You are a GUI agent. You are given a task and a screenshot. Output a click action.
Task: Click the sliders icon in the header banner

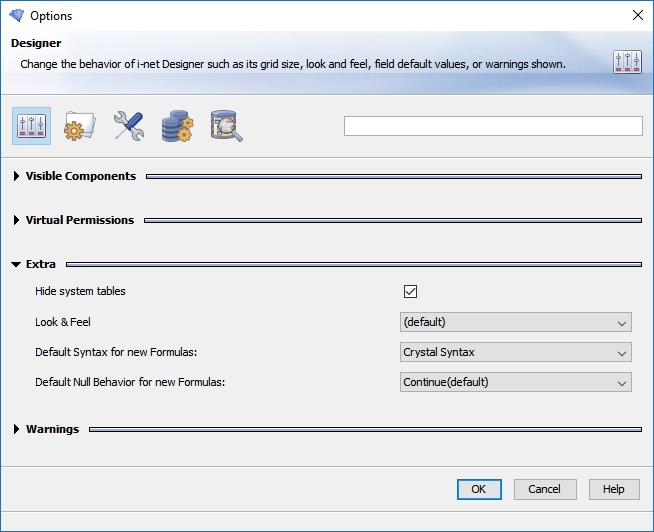[627, 62]
